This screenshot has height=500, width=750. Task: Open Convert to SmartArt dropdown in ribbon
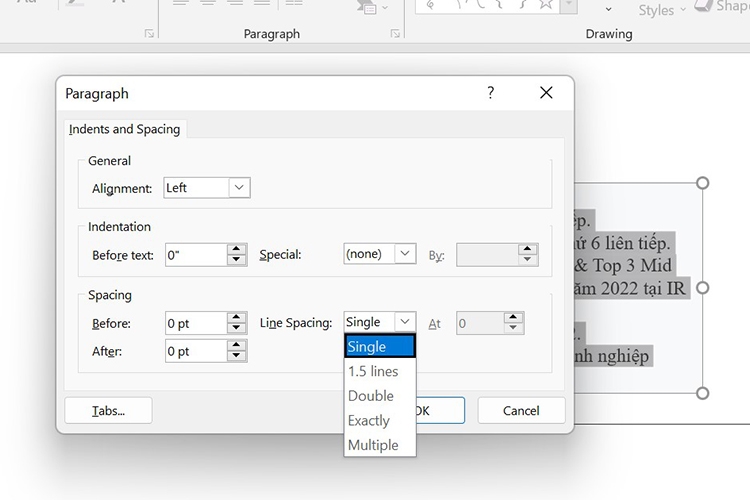[x=373, y=7]
